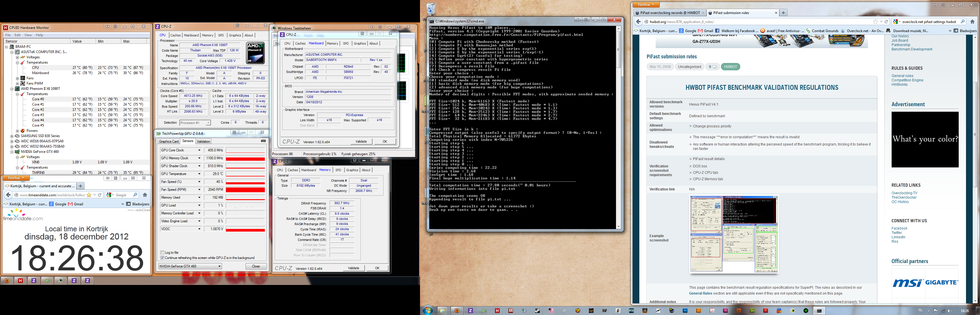Open a new tab in timeanddate Firefox window
The height and width of the screenshot is (315, 980).
80,186
